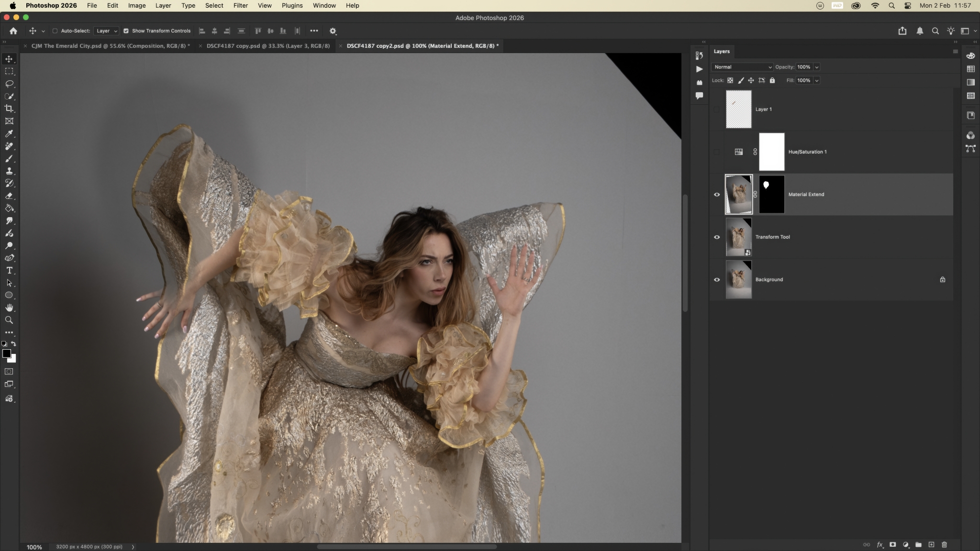Show the Hue/Saturation 1 layer
Viewport: 980px width, 551px height.
(x=716, y=152)
